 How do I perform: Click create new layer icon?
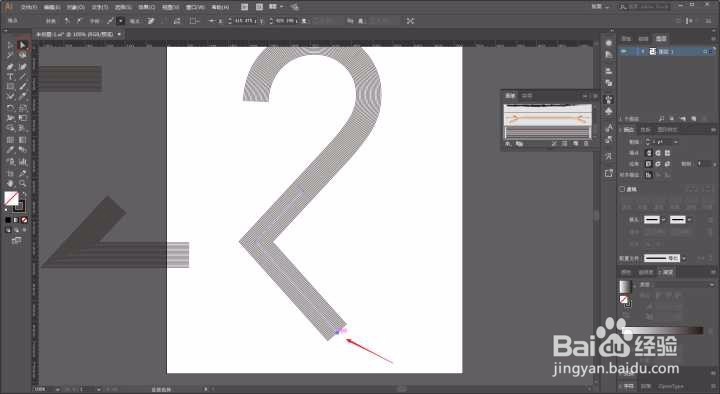pyautogui.click(x=693, y=118)
